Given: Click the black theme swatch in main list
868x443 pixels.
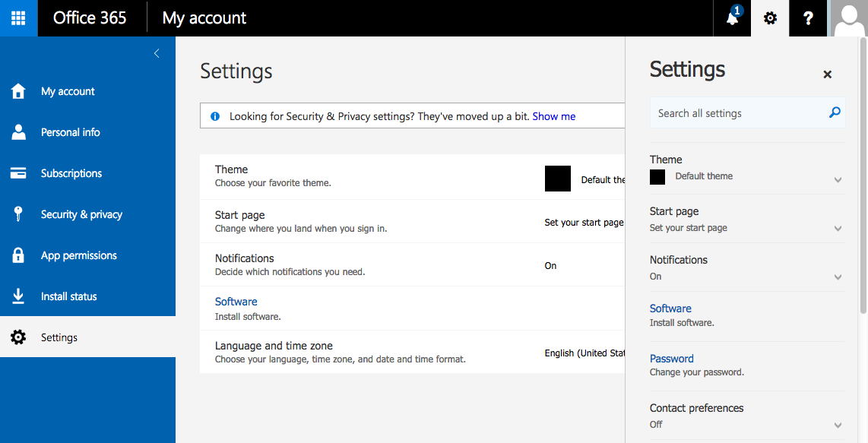Looking at the screenshot, I should pyautogui.click(x=558, y=179).
